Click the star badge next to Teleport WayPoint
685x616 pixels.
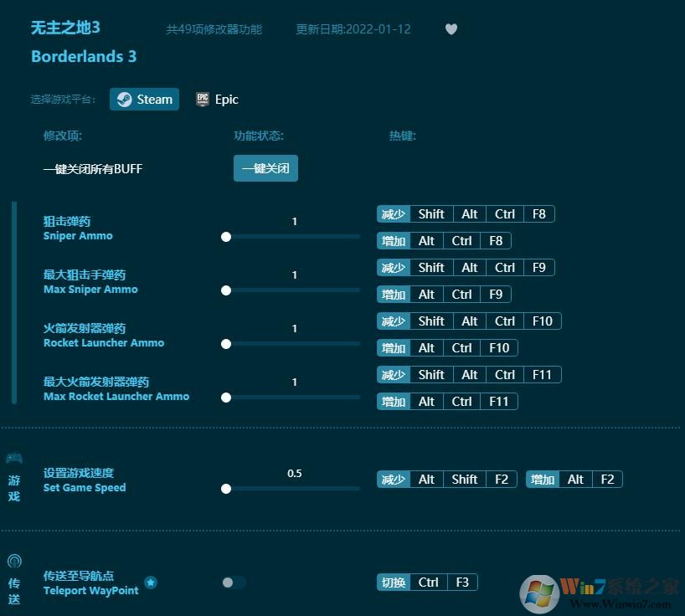point(151,583)
